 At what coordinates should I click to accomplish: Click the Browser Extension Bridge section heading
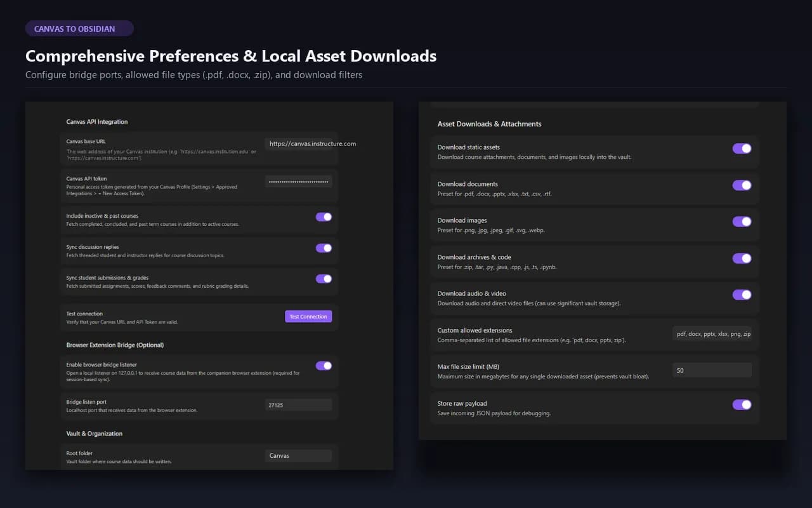pos(115,345)
